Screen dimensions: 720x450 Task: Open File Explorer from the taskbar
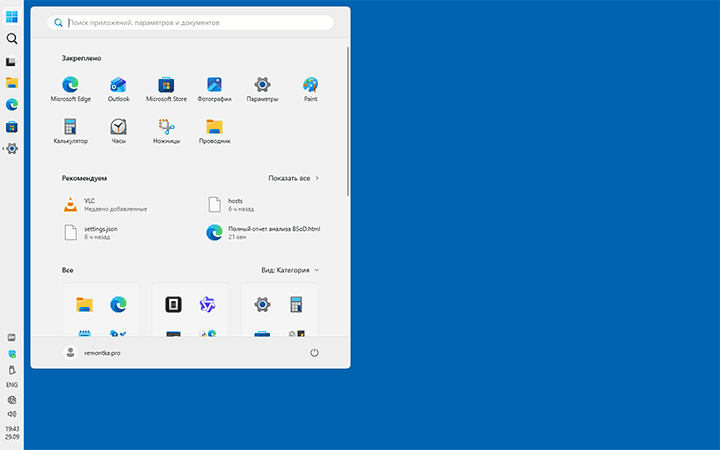point(12,83)
